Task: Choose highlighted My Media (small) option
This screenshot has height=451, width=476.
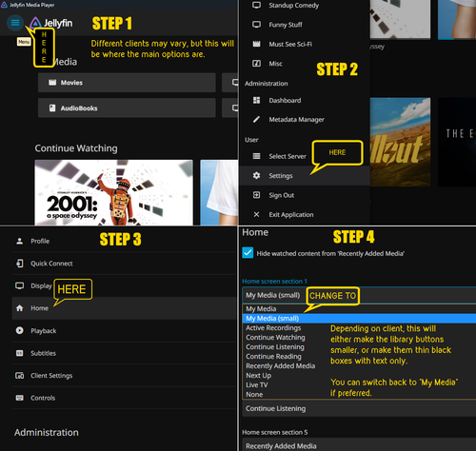Action: [359, 319]
